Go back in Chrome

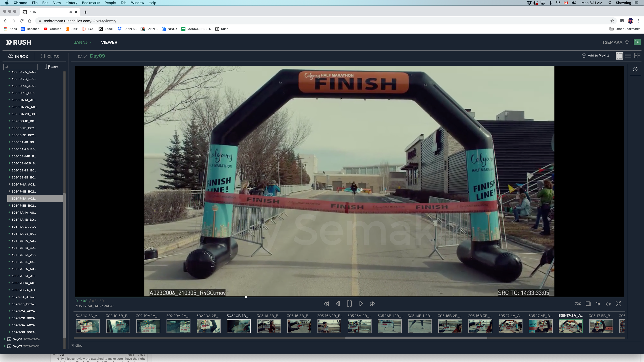coord(6,21)
